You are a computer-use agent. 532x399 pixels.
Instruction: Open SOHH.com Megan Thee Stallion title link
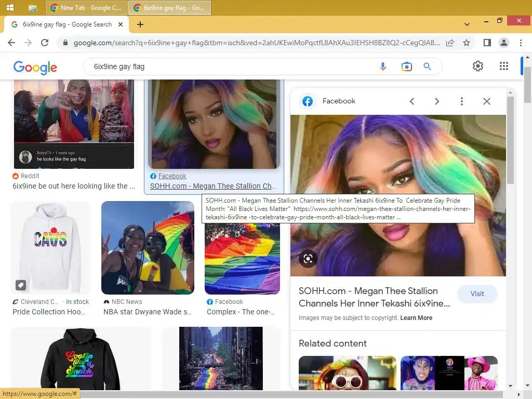[212, 186]
